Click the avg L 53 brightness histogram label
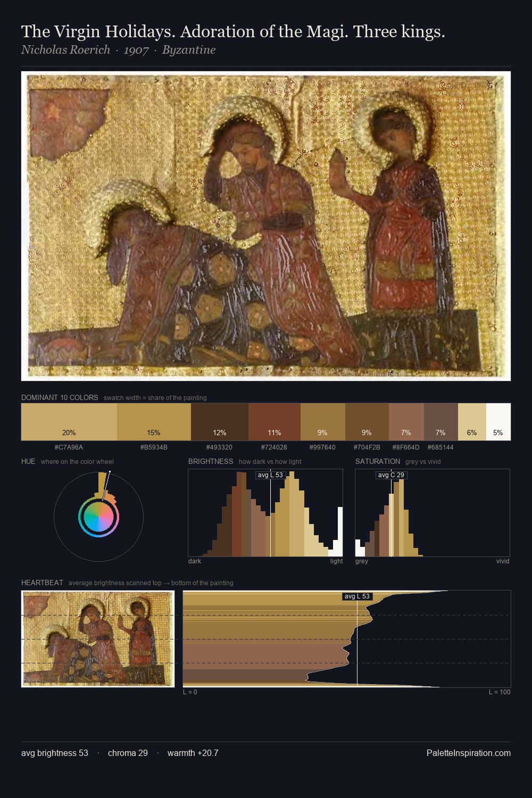The width and height of the screenshot is (532, 798). 270,475
